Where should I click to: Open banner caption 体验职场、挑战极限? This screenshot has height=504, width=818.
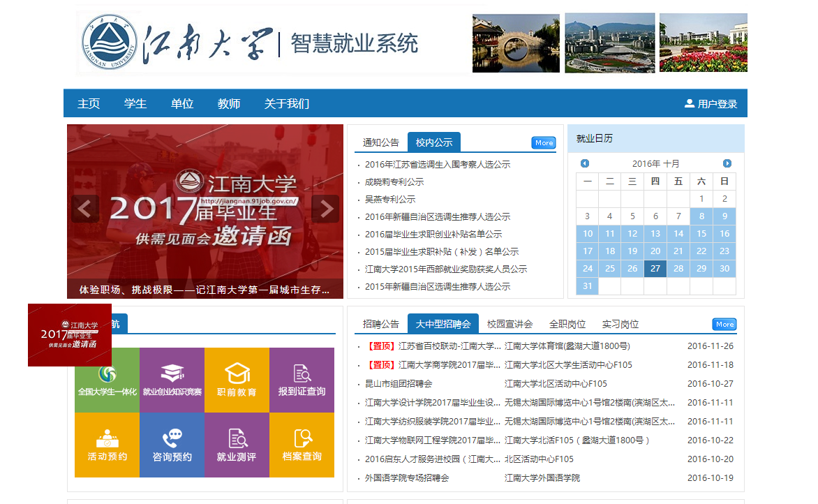click(x=204, y=290)
